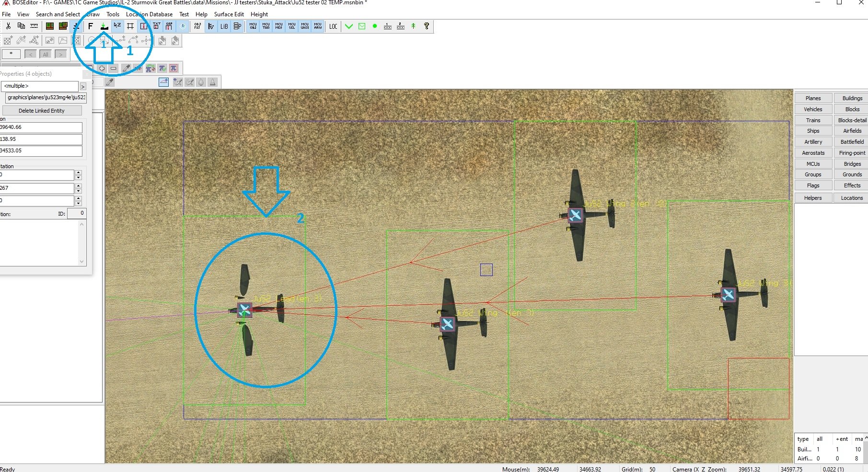Click the set-on-ground toolbar icon
868x472 pixels.
[x=104, y=26]
